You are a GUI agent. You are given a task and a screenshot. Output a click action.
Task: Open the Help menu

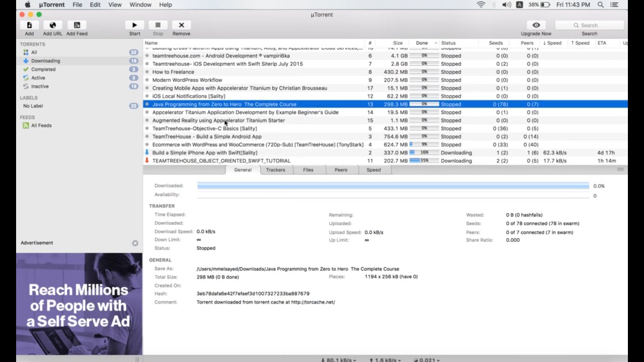166,5
